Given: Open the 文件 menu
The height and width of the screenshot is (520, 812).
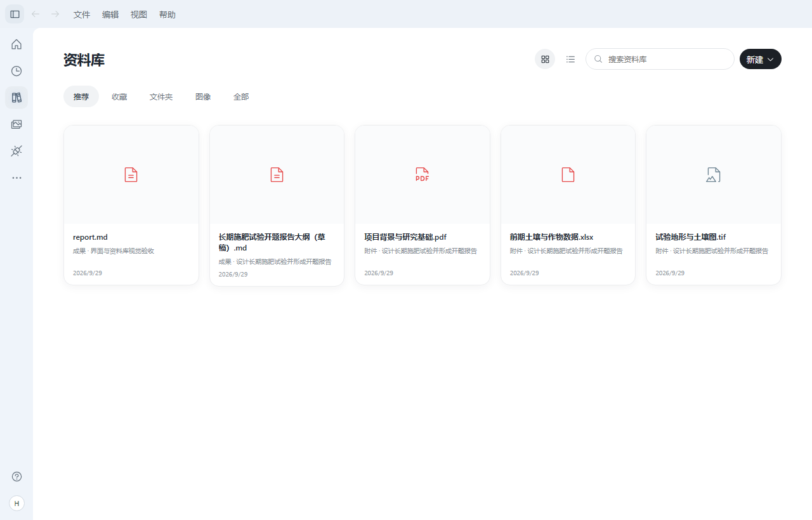Looking at the screenshot, I should point(82,15).
